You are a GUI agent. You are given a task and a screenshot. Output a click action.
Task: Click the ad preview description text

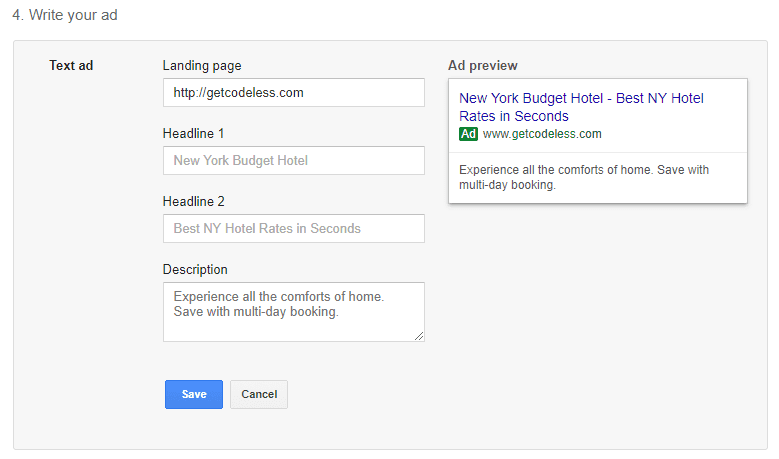(x=584, y=177)
